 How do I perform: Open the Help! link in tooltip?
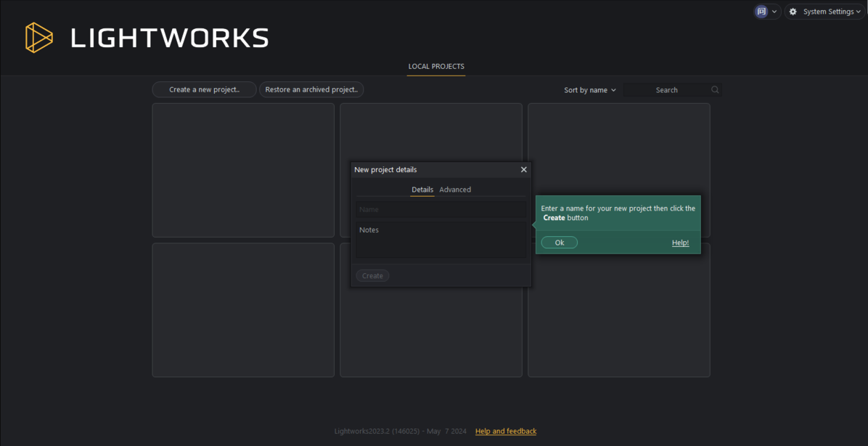pyautogui.click(x=680, y=243)
